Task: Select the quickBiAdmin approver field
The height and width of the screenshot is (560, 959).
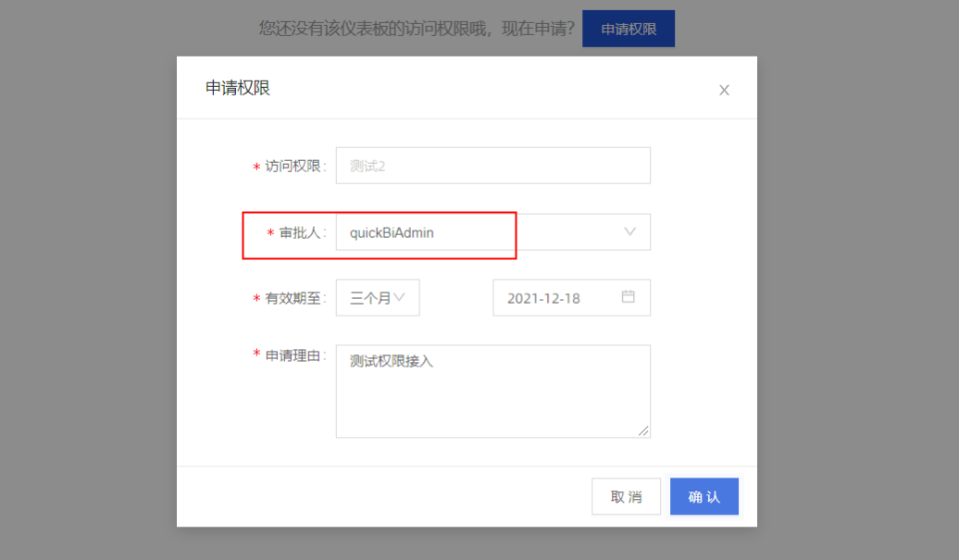Action: (463, 232)
